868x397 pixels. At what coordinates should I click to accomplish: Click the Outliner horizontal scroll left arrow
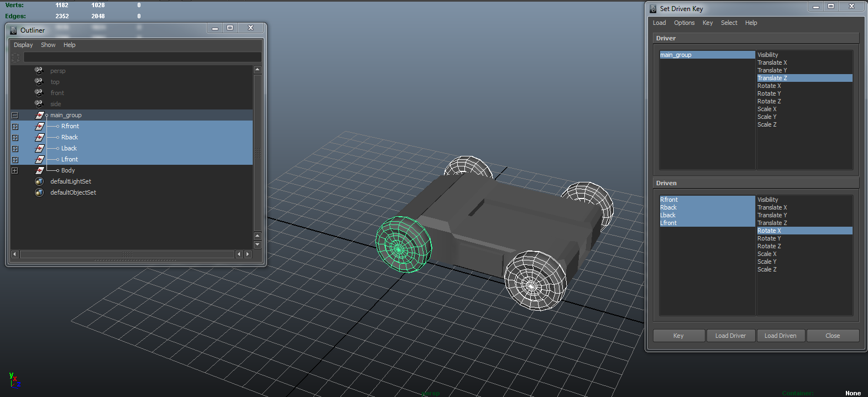click(15, 254)
